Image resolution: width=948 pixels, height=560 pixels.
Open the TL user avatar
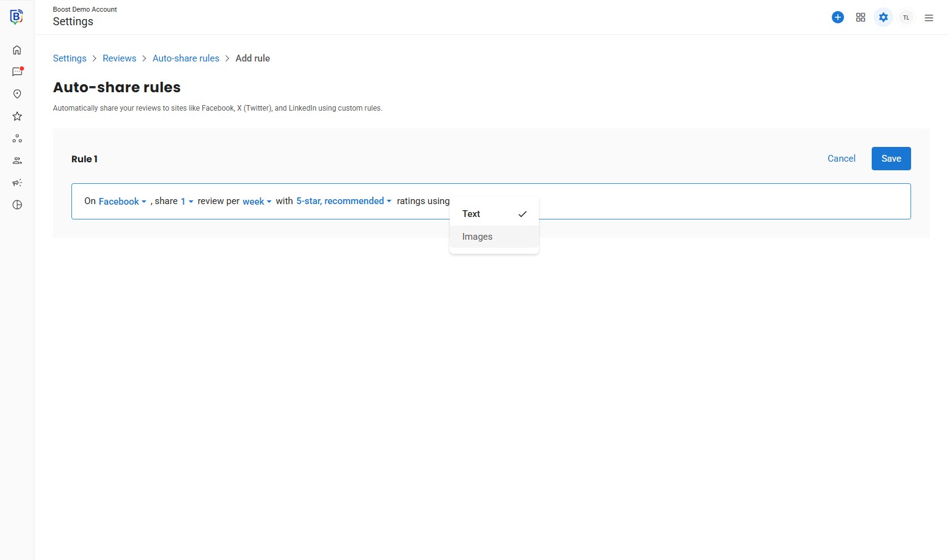tap(906, 17)
